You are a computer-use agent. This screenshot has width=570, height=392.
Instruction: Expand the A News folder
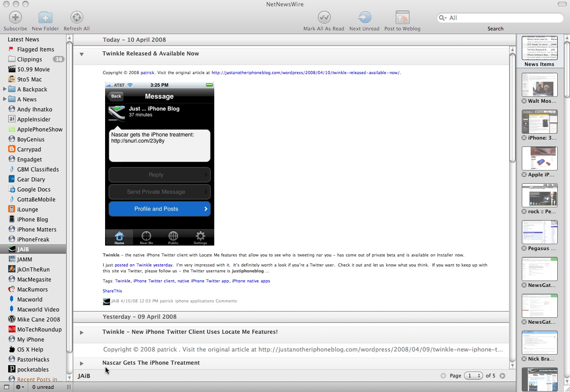tap(5, 99)
